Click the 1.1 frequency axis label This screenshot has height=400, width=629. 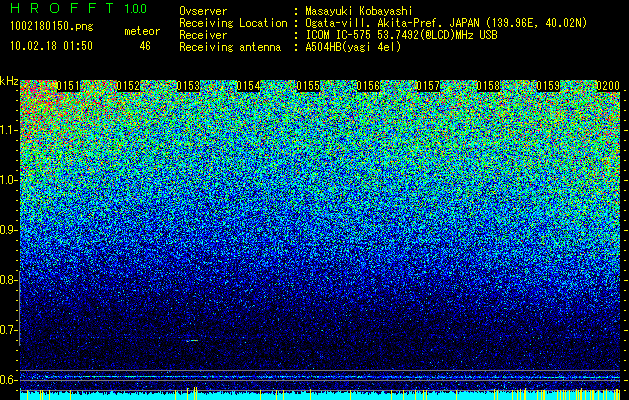pyautogui.click(x=9, y=130)
